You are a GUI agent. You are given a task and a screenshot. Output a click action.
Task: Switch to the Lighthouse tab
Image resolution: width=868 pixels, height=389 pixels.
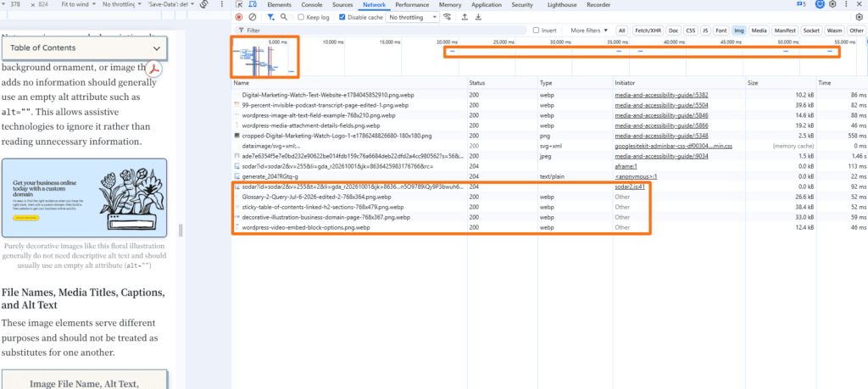coord(561,5)
